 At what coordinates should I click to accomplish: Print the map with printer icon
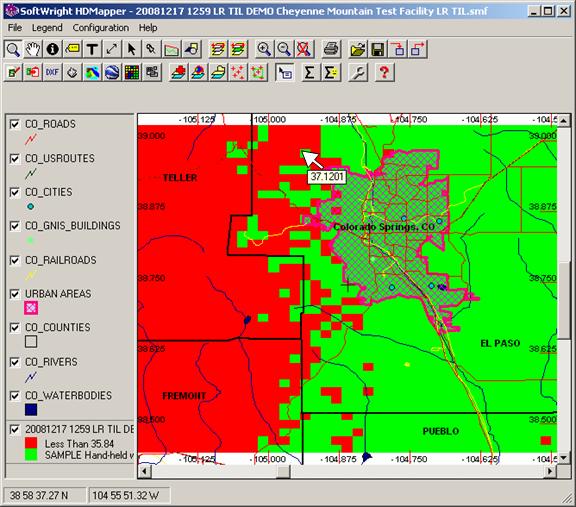(331, 49)
